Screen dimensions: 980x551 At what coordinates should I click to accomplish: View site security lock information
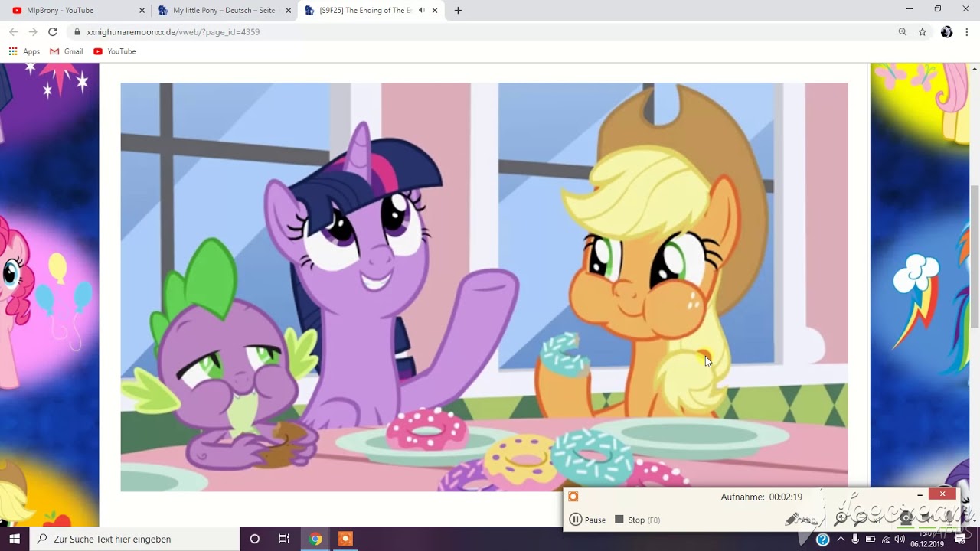[x=77, y=32]
